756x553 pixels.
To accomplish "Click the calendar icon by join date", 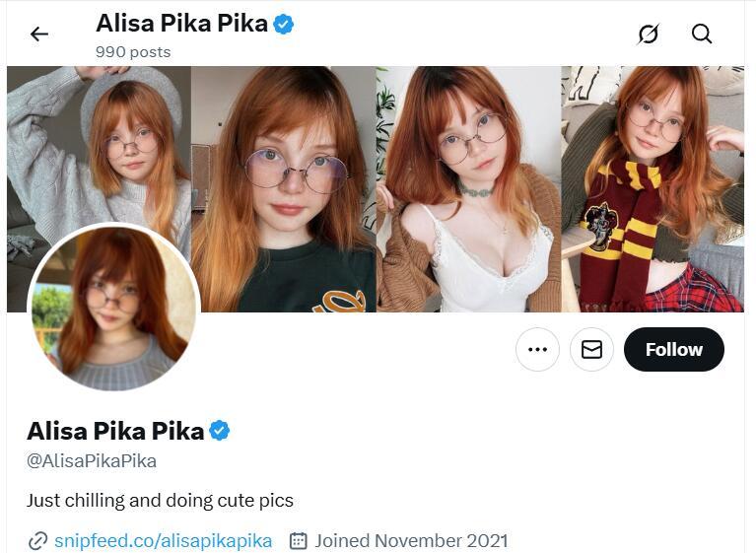I will [298, 541].
